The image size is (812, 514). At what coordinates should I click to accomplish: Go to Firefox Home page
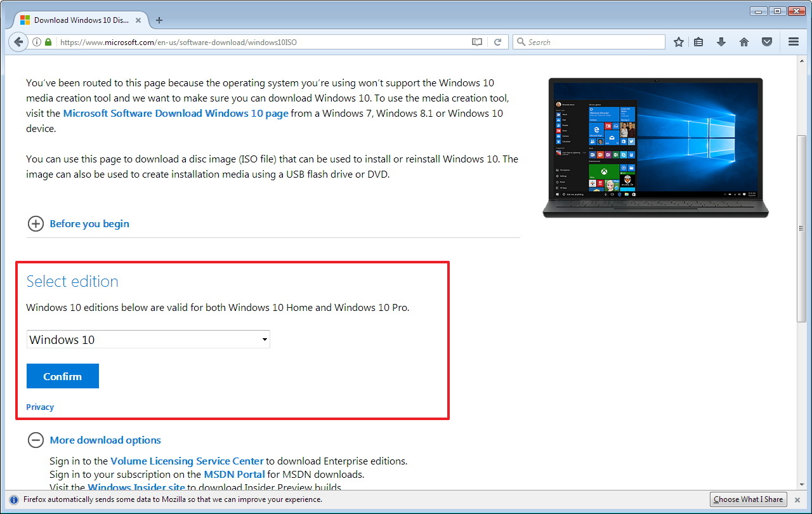coord(744,42)
